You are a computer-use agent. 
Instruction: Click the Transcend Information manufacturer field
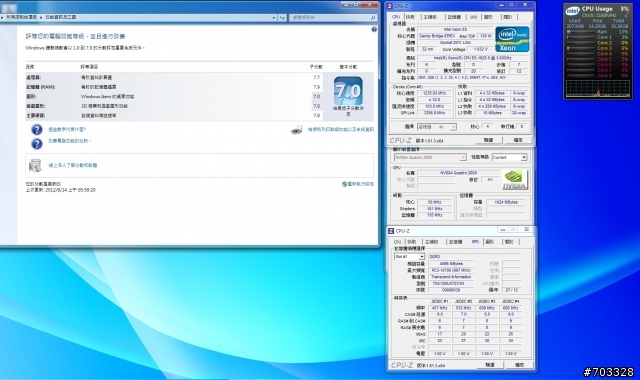451,277
